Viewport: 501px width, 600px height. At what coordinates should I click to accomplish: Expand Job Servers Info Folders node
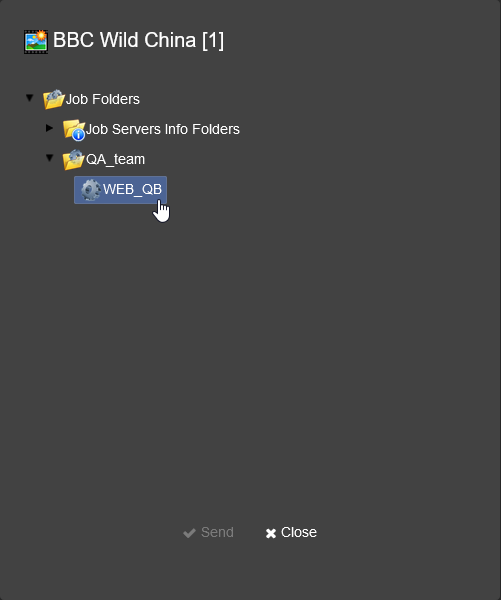tap(49, 128)
